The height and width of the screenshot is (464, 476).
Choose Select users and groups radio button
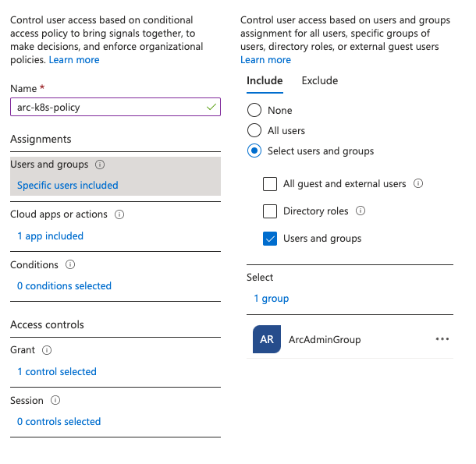tap(254, 151)
